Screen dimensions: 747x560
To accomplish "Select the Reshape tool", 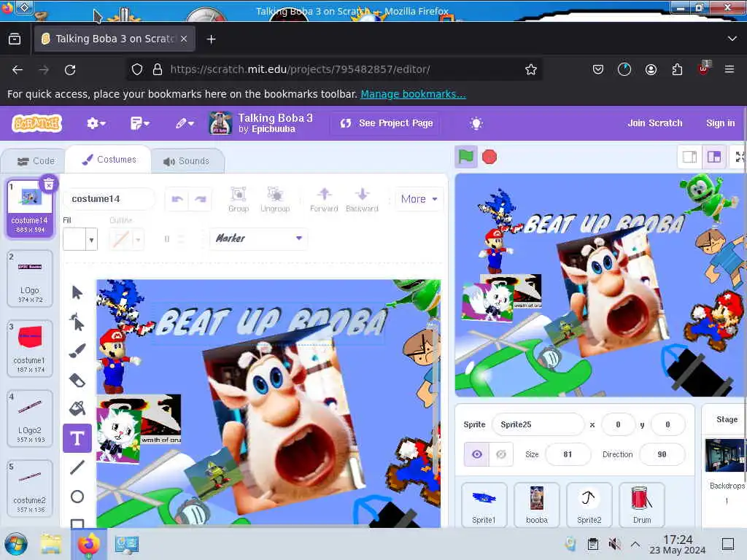I will tap(77, 322).
